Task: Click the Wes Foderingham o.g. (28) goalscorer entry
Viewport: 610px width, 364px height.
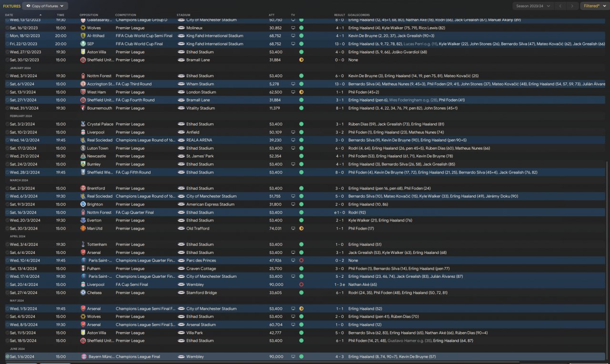Action: click(x=413, y=100)
